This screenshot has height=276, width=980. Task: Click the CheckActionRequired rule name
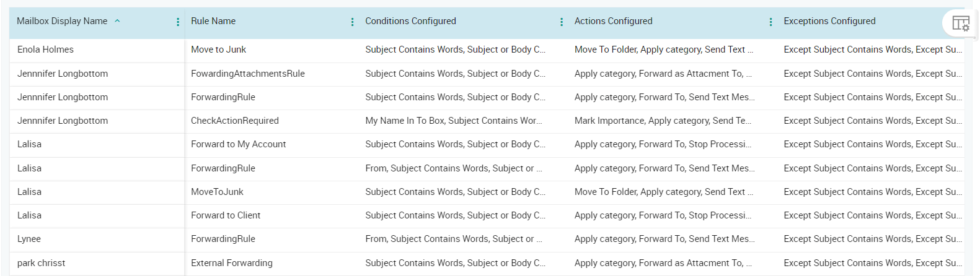point(235,121)
